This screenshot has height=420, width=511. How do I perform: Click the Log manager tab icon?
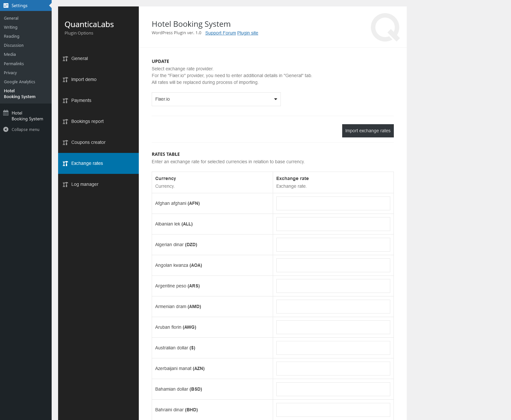65,185
